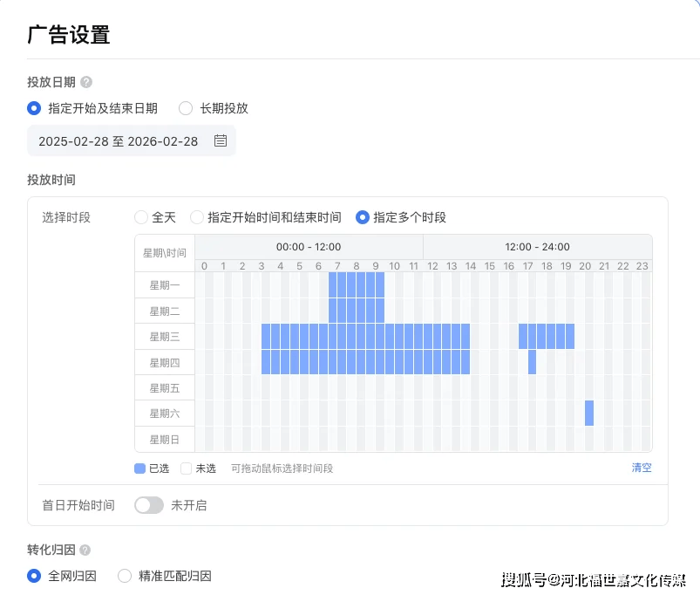Select 全网归因 attribution option
The image size is (700, 595).
tap(34, 576)
